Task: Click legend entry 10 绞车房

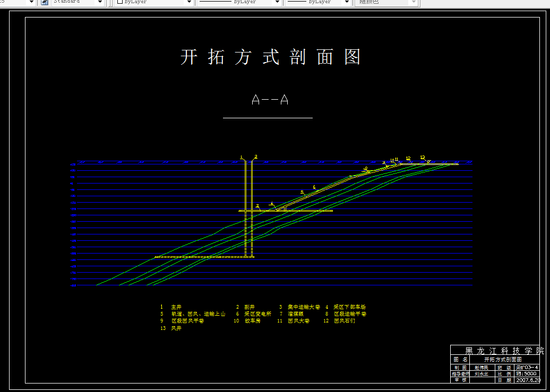Action: (x=247, y=321)
